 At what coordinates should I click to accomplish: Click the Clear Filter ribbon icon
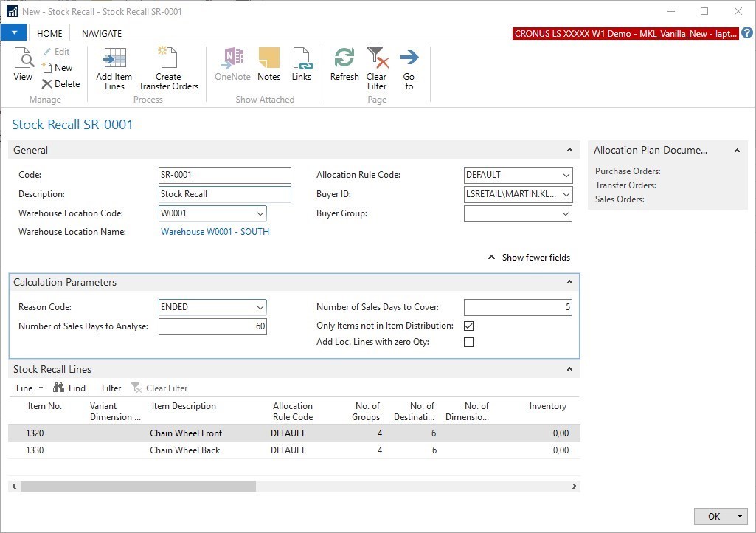coord(377,59)
